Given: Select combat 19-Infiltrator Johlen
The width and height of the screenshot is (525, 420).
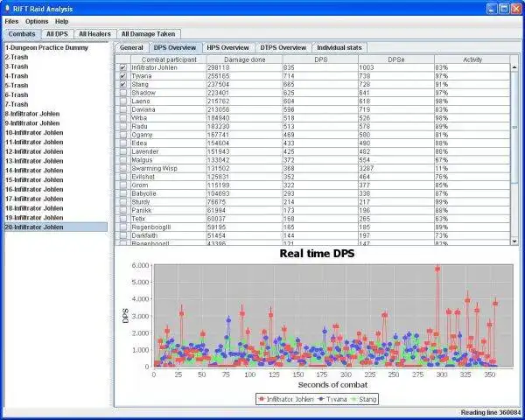Looking at the screenshot, I should coord(34,218).
